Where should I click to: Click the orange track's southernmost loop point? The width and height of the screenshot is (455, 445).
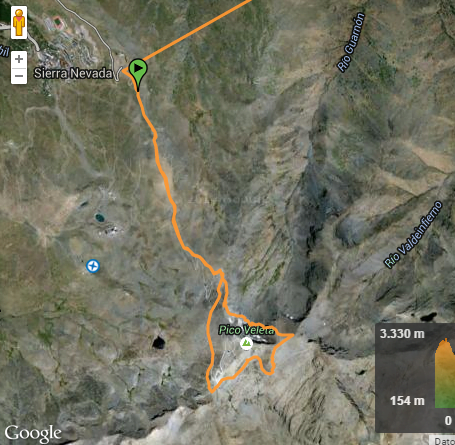point(212,391)
